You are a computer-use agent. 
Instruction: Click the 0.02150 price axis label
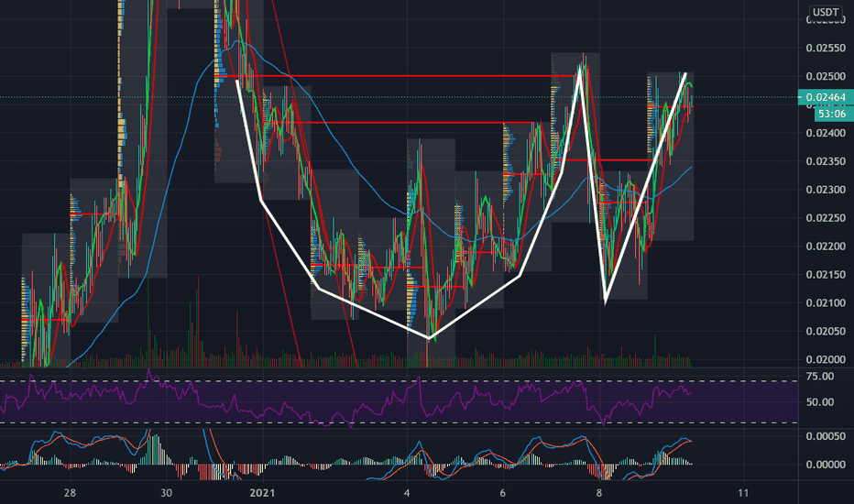(826, 275)
